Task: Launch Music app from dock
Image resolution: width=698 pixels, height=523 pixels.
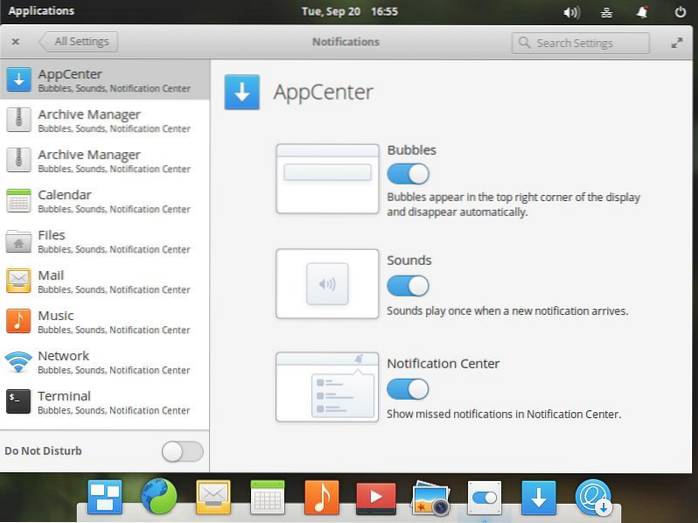Action: 321,496
